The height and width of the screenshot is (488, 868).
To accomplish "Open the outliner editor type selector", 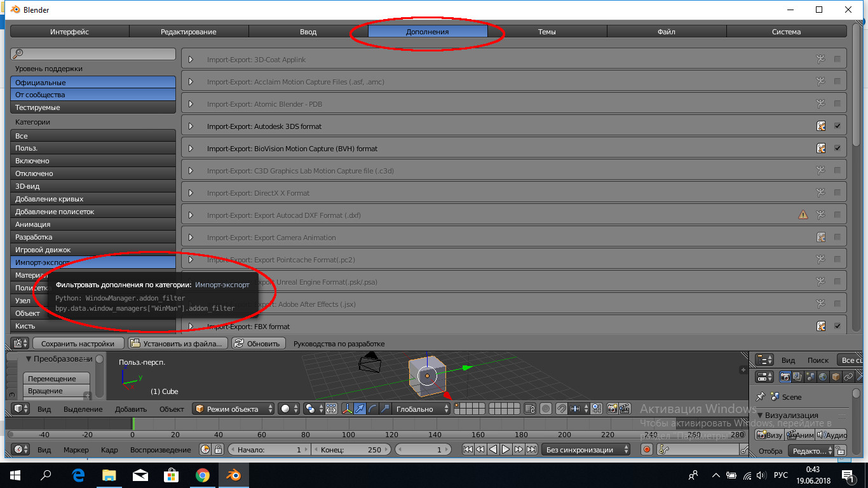I will click(x=764, y=360).
